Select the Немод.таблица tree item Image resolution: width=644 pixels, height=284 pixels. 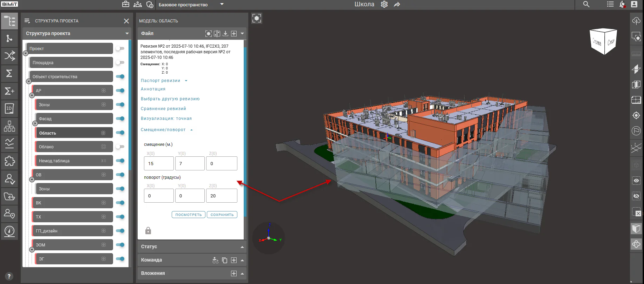tap(74, 161)
